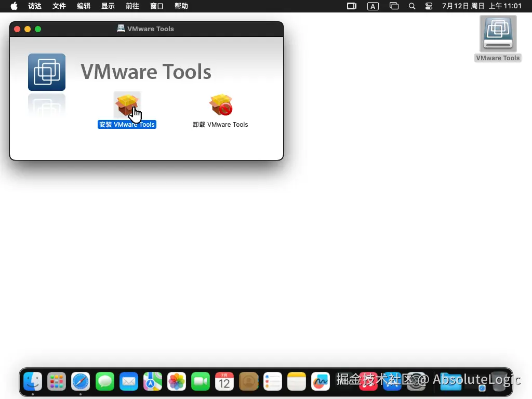The width and height of the screenshot is (532, 399).
Task: Open Mail from the Dock
Action: pos(129,381)
